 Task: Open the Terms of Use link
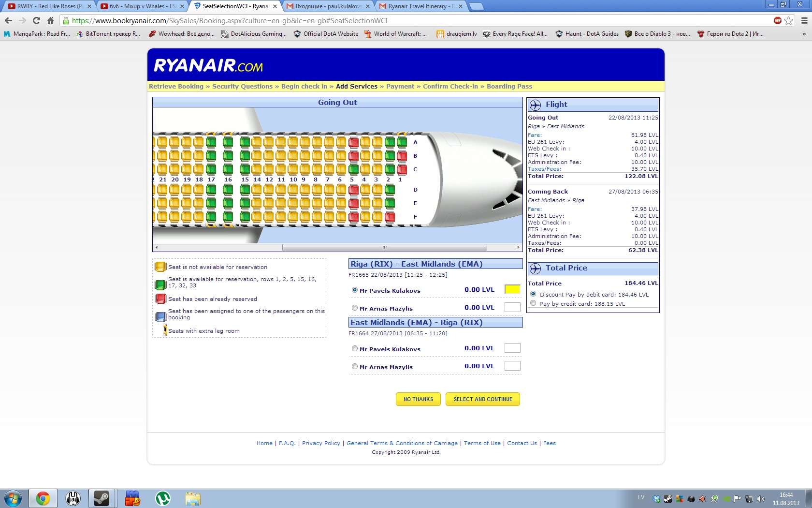(x=482, y=443)
